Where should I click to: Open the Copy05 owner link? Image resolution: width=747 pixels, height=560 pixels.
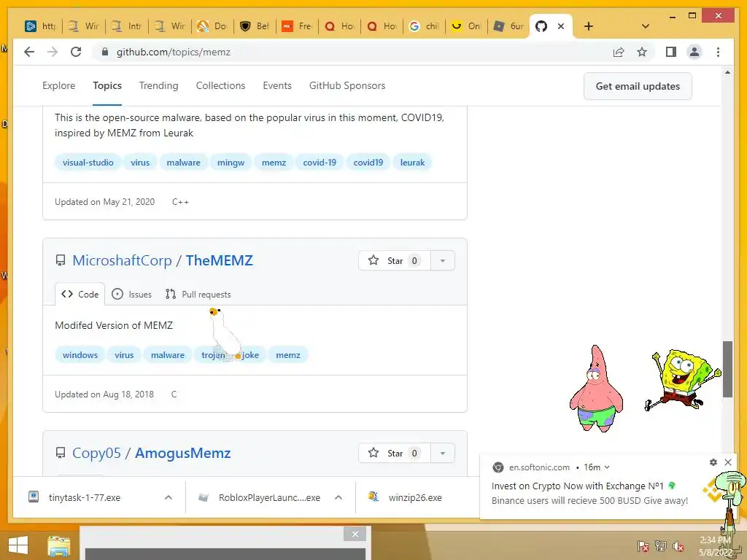coord(97,453)
